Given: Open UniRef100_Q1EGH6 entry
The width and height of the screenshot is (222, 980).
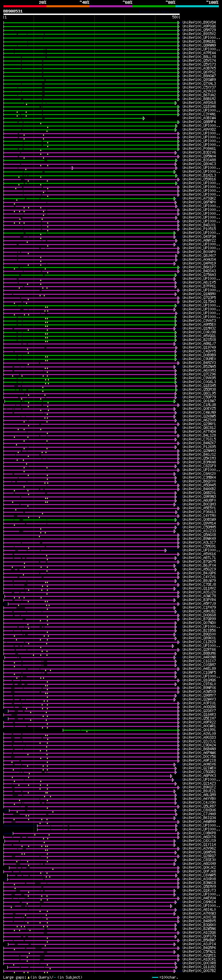Looking at the screenshot, I should point(199,106).
